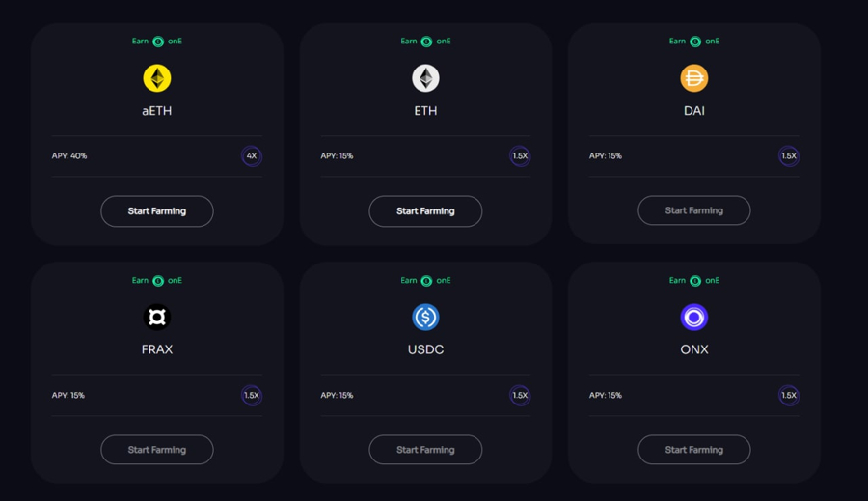Click the USDC token icon
This screenshot has width=868, height=501.
coord(425,317)
